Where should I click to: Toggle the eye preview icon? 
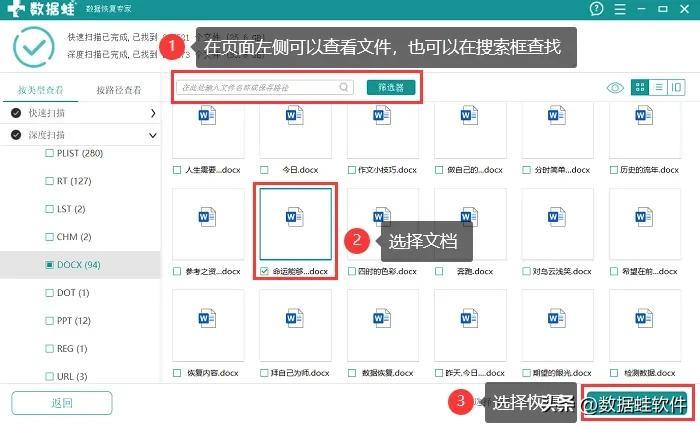click(615, 88)
